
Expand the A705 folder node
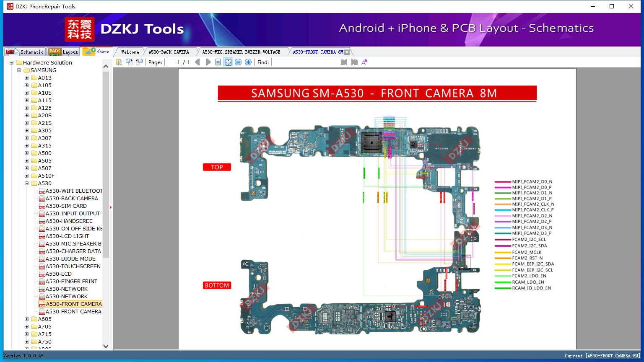pos(27,327)
